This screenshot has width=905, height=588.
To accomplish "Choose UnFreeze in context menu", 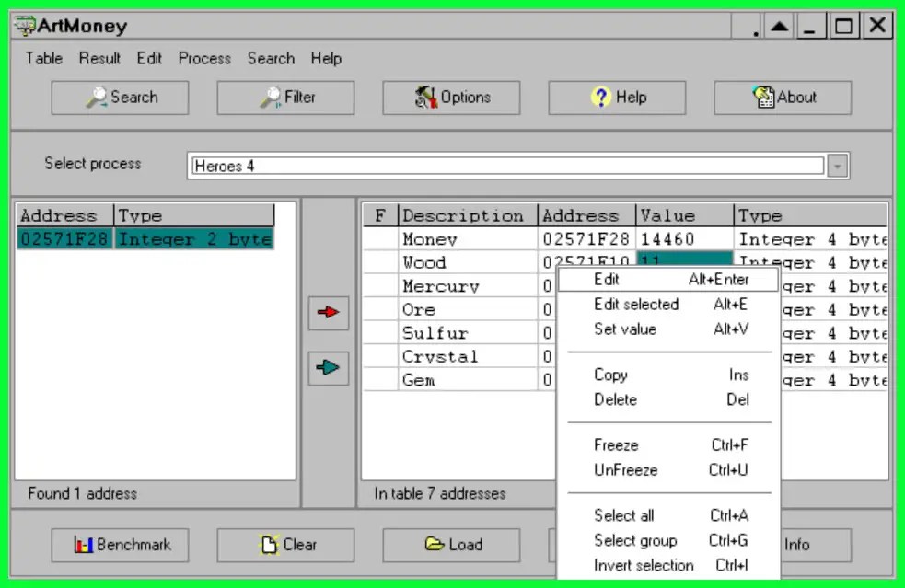I will coord(668,470).
